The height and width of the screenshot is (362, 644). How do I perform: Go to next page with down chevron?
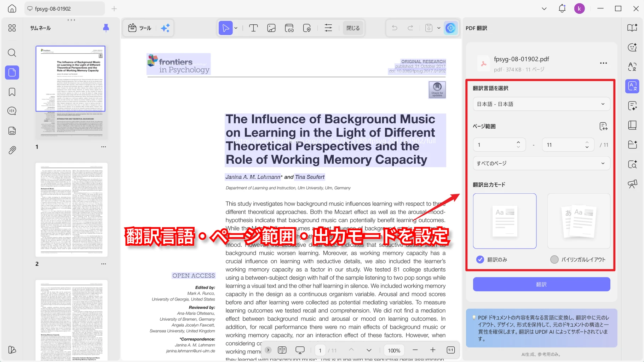(x=369, y=350)
